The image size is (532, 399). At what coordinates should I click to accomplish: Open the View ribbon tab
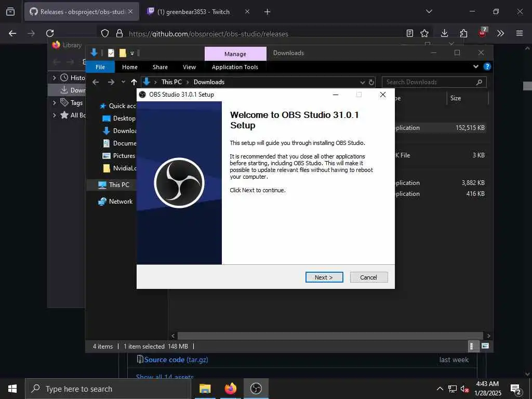[x=189, y=67]
